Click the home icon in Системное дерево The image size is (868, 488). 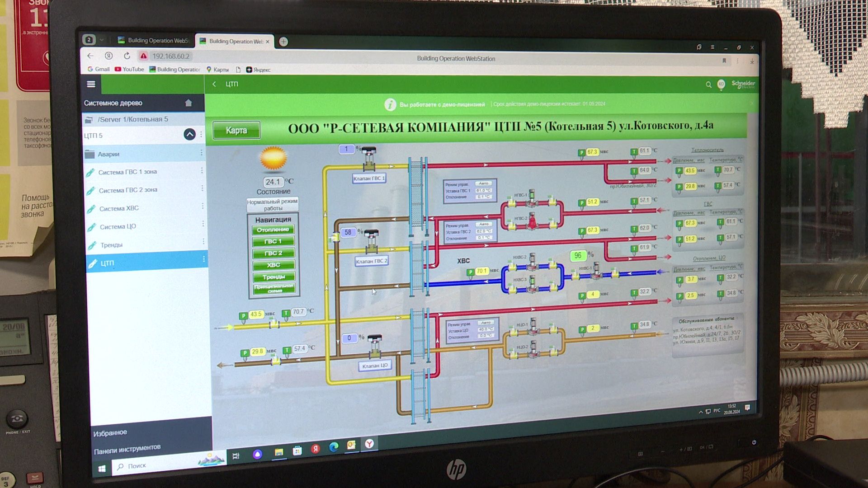[x=189, y=103]
